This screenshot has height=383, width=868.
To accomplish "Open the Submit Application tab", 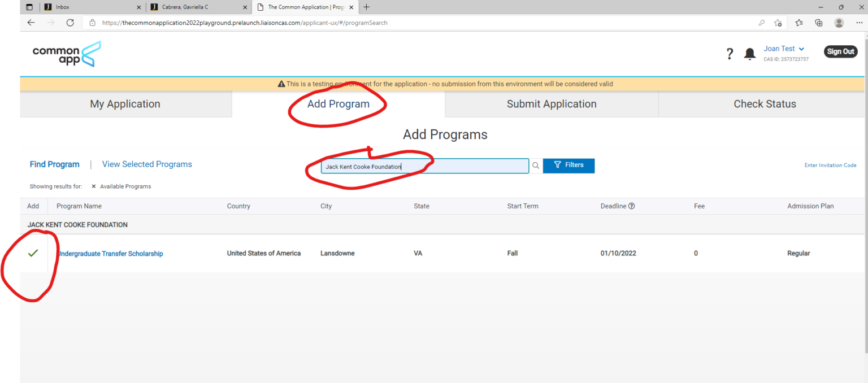I will pos(551,104).
